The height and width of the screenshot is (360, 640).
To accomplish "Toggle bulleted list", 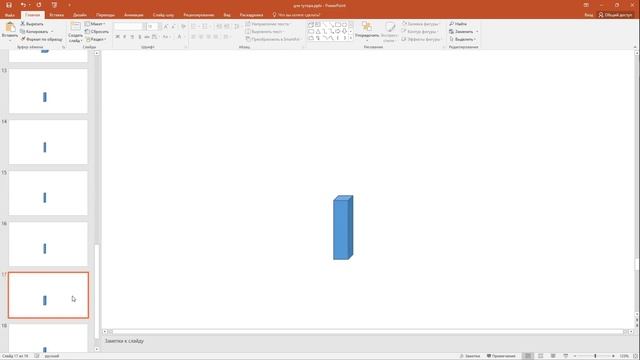I will [x=194, y=26].
